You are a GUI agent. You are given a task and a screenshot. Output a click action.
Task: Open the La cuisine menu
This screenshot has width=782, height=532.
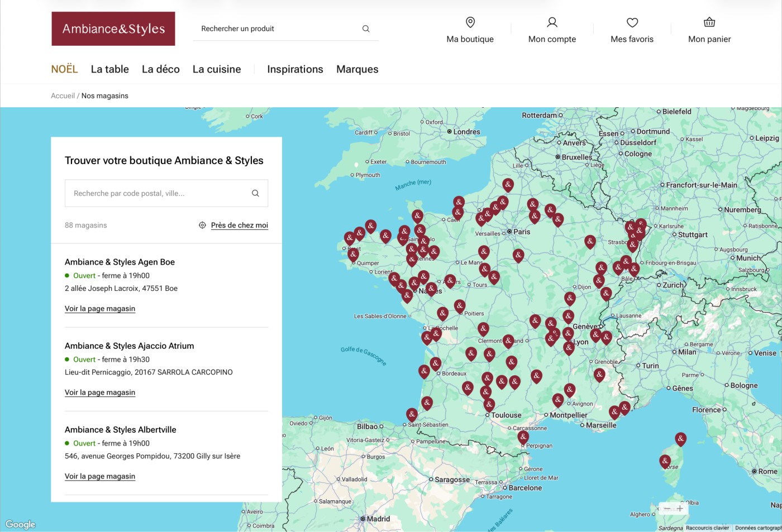pos(217,69)
